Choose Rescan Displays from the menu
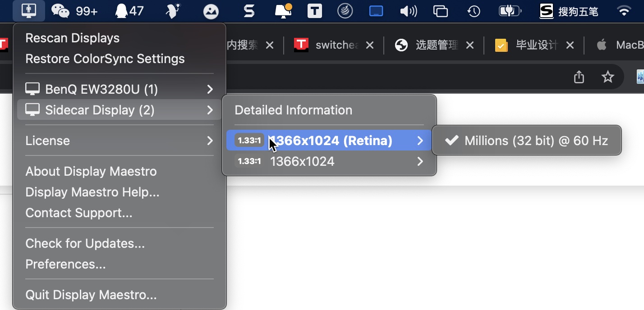 tap(73, 38)
